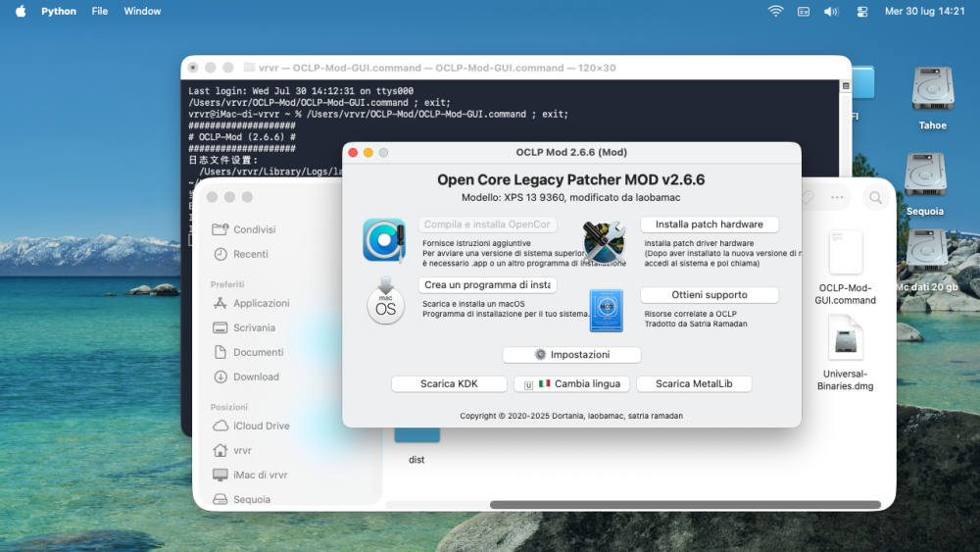Click the date and time in menu bar
Screen dimensions: 980x552
[924, 11]
